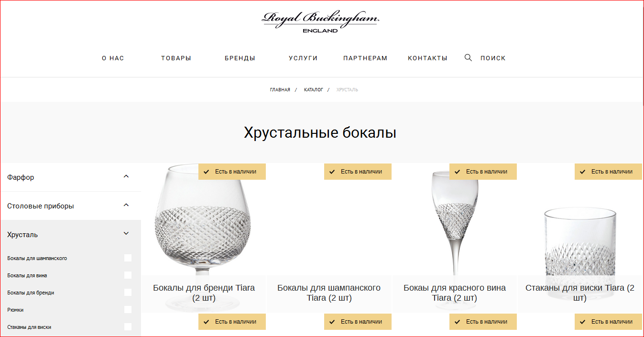Image resolution: width=644 pixels, height=337 pixels.
Task: Tick the Бокалы для бренди checkbox
Action: [x=128, y=293]
